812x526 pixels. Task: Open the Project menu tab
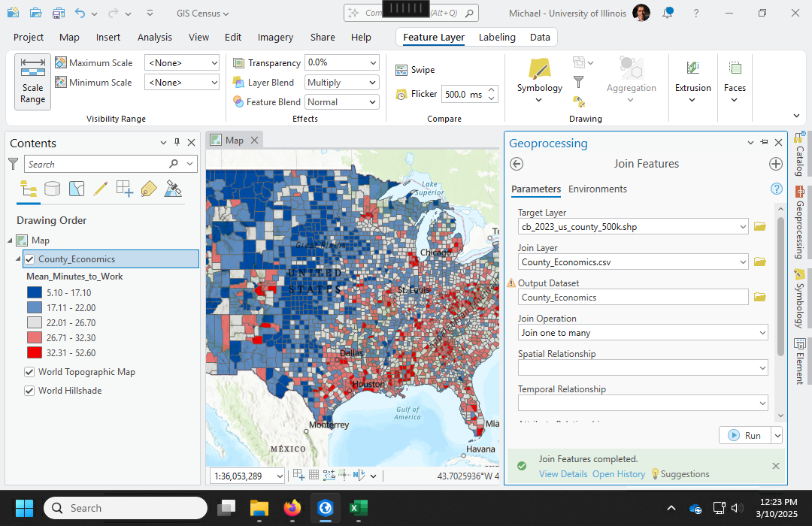(29, 38)
